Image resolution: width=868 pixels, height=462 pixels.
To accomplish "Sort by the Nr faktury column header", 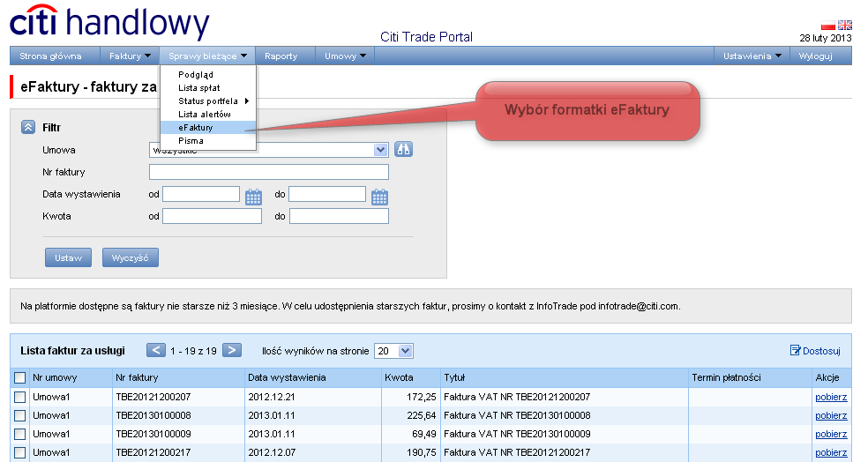I will pyautogui.click(x=137, y=378).
